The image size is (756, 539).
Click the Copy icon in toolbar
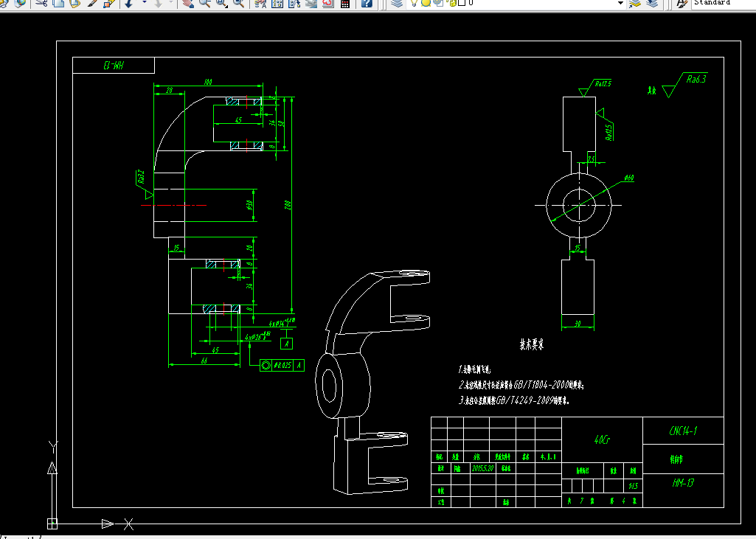pos(58,3)
